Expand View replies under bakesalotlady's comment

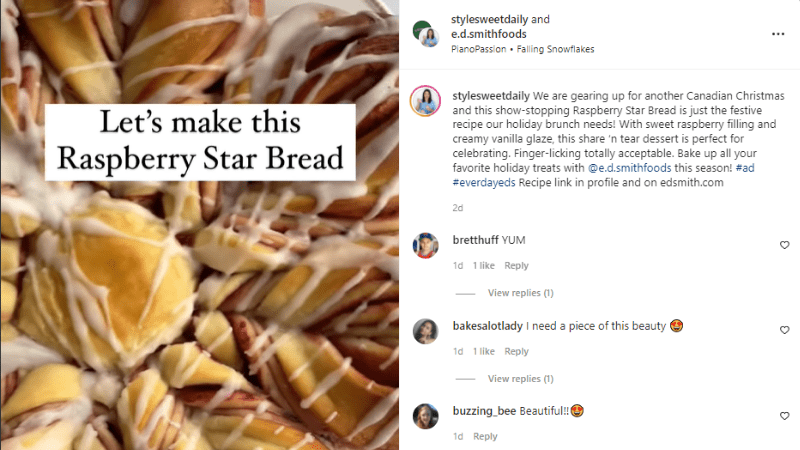[520, 379]
